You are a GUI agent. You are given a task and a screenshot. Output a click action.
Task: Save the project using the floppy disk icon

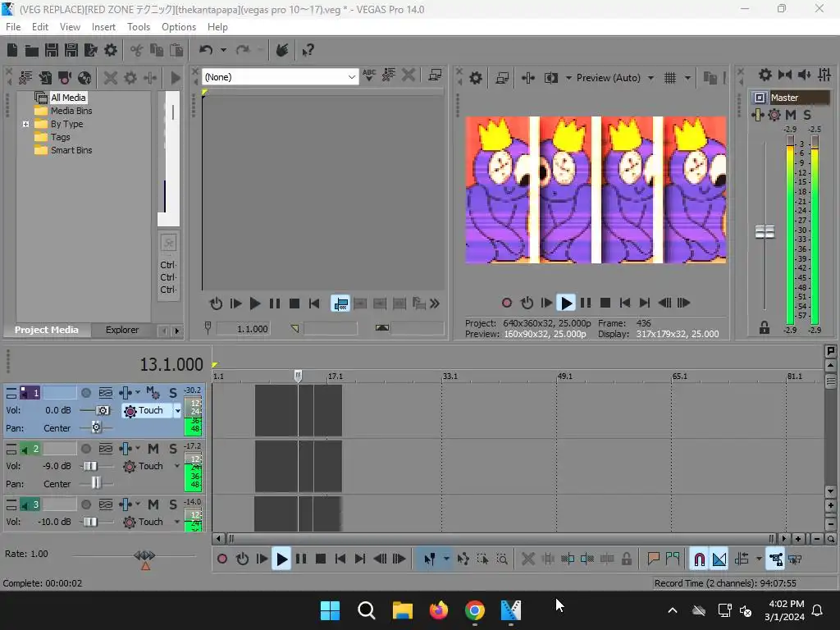(x=52, y=50)
